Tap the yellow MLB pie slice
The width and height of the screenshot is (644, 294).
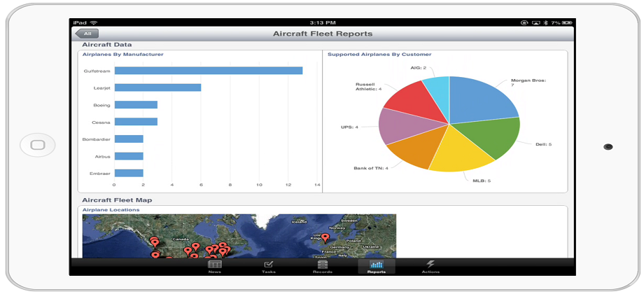460,152
